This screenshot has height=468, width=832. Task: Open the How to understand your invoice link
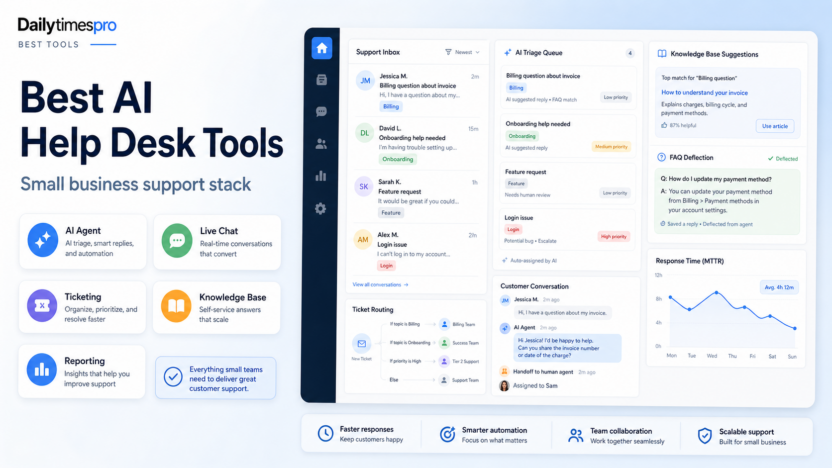click(704, 92)
